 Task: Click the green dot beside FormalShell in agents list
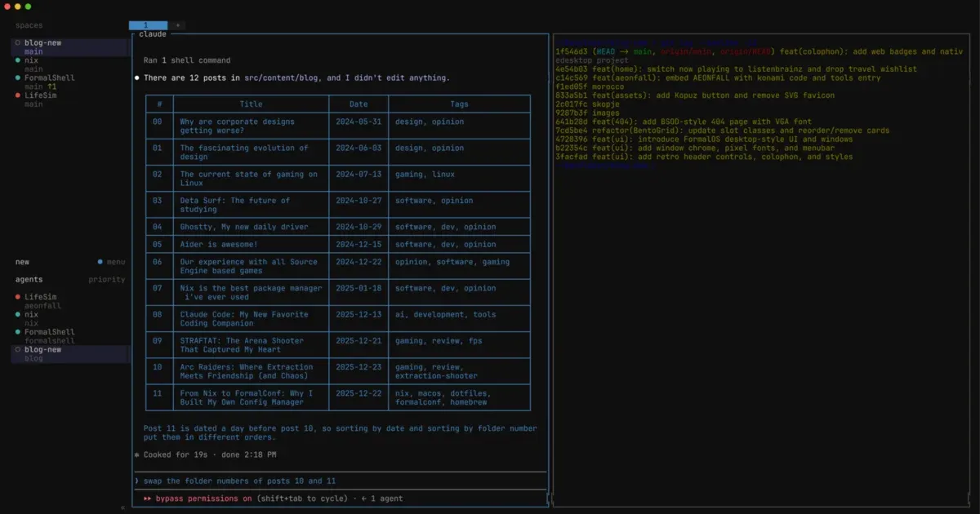(x=18, y=332)
